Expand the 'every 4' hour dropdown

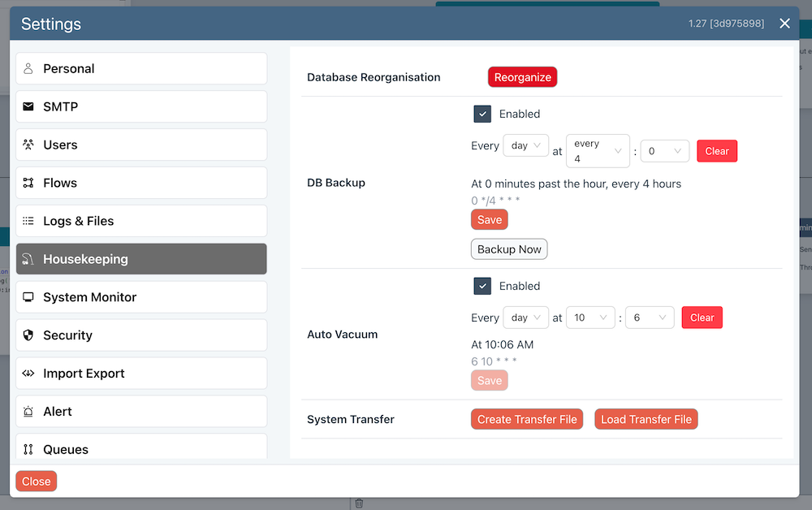pos(598,151)
